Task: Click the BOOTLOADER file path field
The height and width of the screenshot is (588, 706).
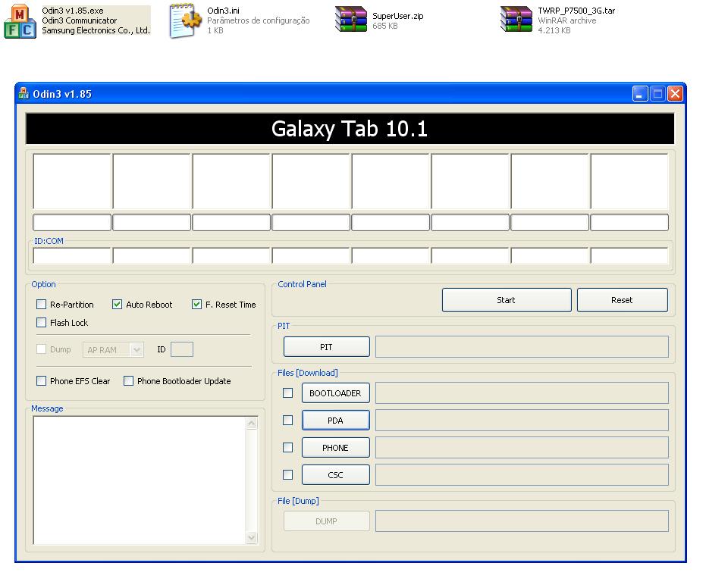Action: point(522,393)
